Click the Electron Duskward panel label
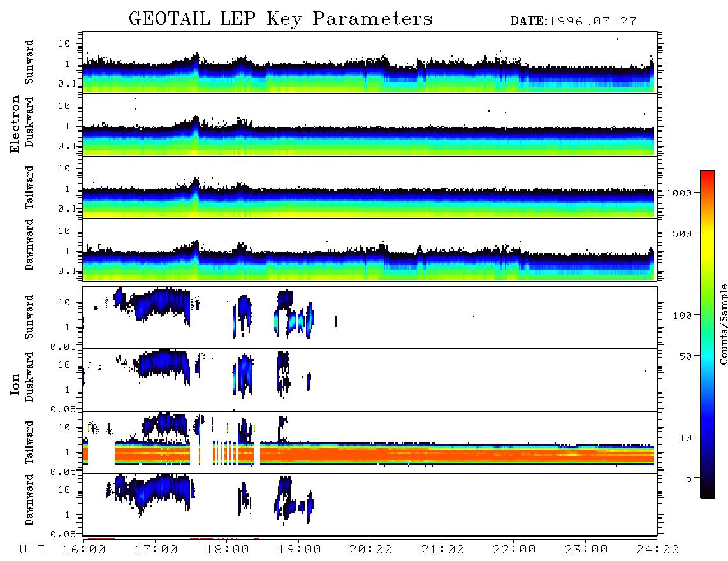 click(29, 122)
